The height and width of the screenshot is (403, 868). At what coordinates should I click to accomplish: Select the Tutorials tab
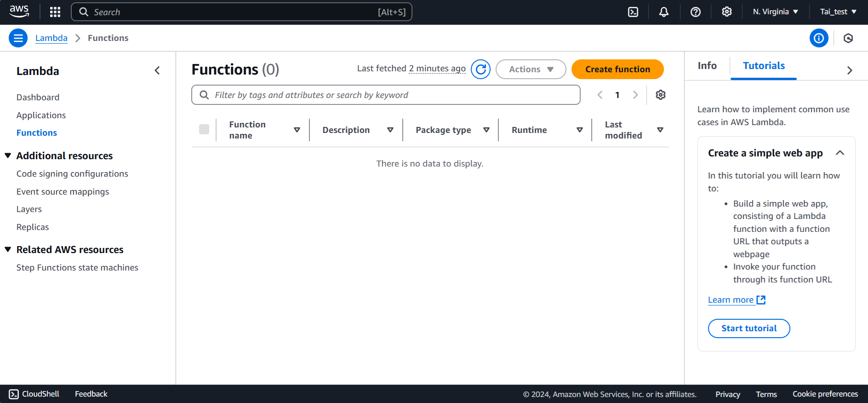[764, 66]
